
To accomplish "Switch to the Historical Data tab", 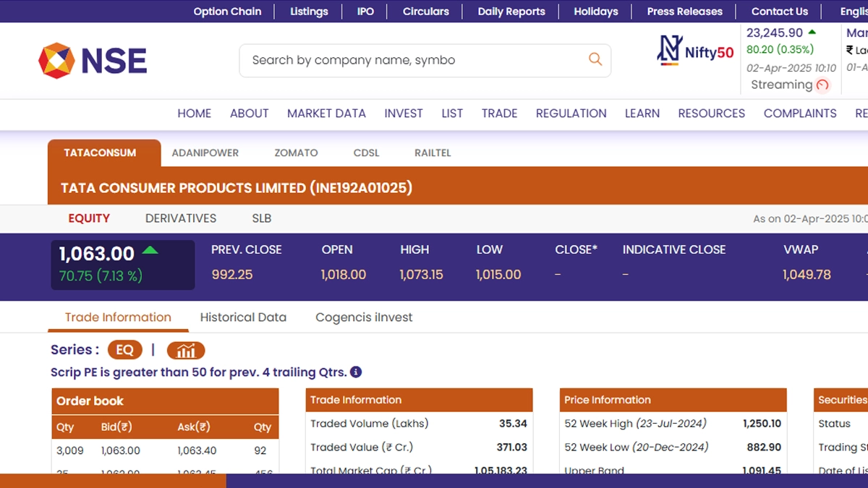I will coord(243,317).
